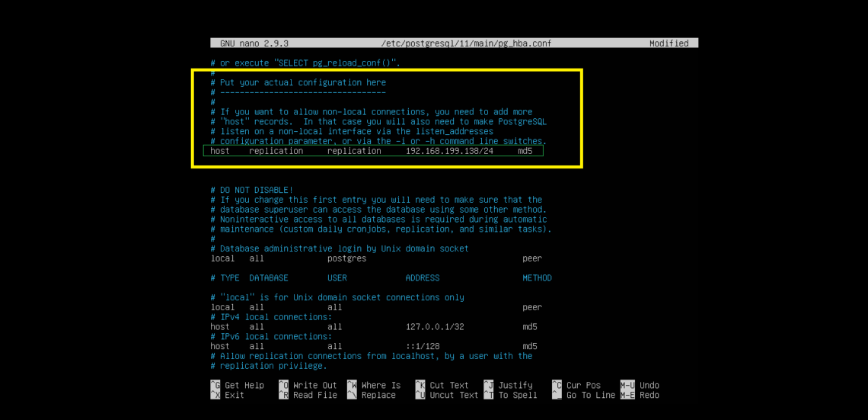Click the 'Database administrative login' comment line

tap(340, 248)
